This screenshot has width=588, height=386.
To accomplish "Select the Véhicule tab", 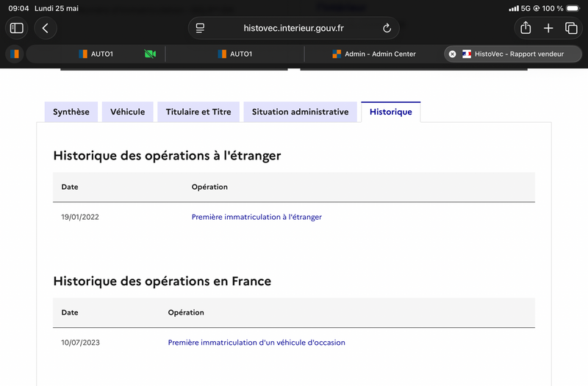I will tap(127, 112).
